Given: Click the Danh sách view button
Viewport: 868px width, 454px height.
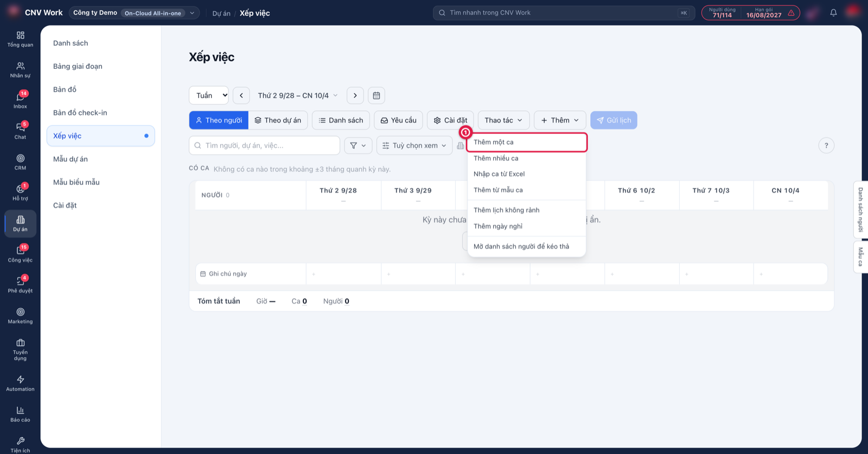Looking at the screenshot, I should point(341,120).
